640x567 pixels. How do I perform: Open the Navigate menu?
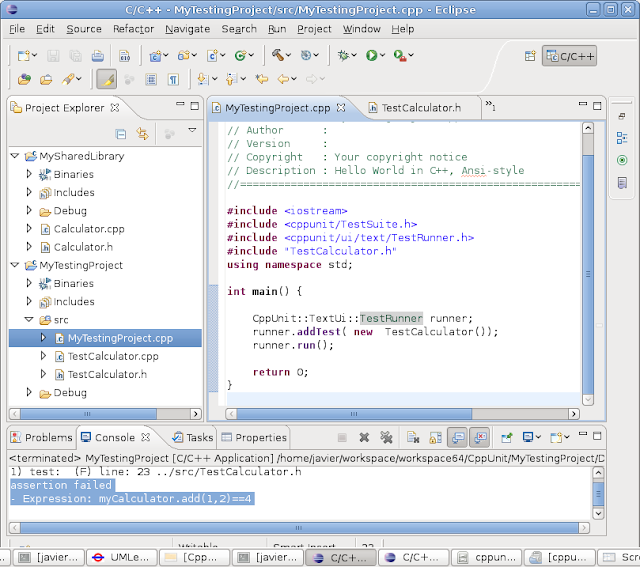pyautogui.click(x=187, y=29)
